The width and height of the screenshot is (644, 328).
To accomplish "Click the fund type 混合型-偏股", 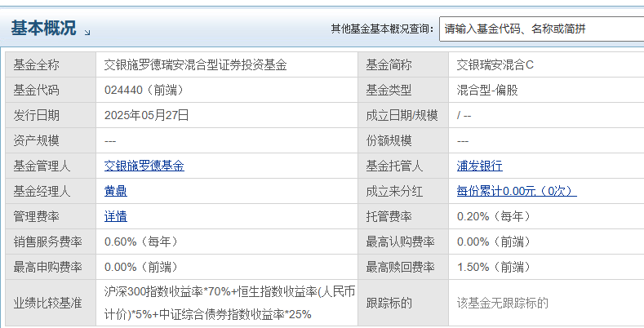I will click(487, 90).
